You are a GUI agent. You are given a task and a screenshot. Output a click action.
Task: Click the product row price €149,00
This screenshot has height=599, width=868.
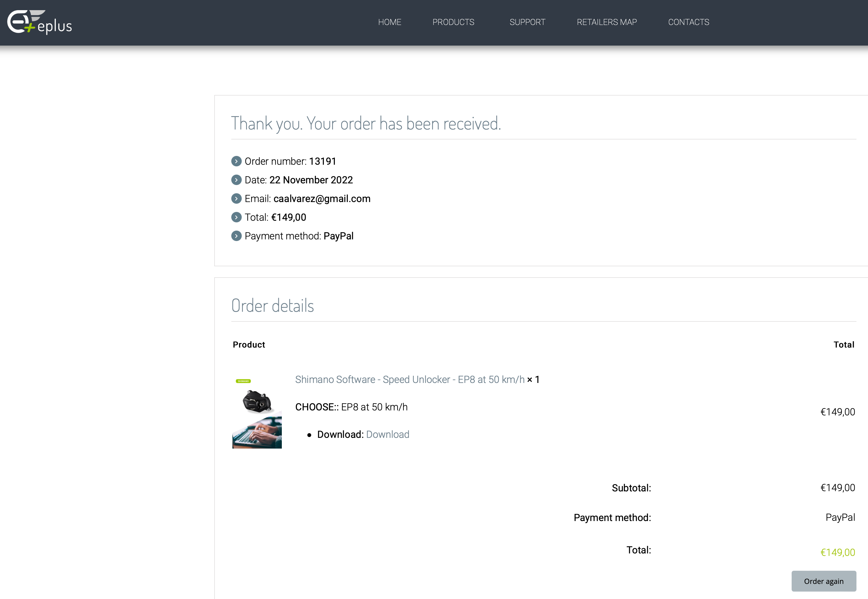[x=838, y=412]
